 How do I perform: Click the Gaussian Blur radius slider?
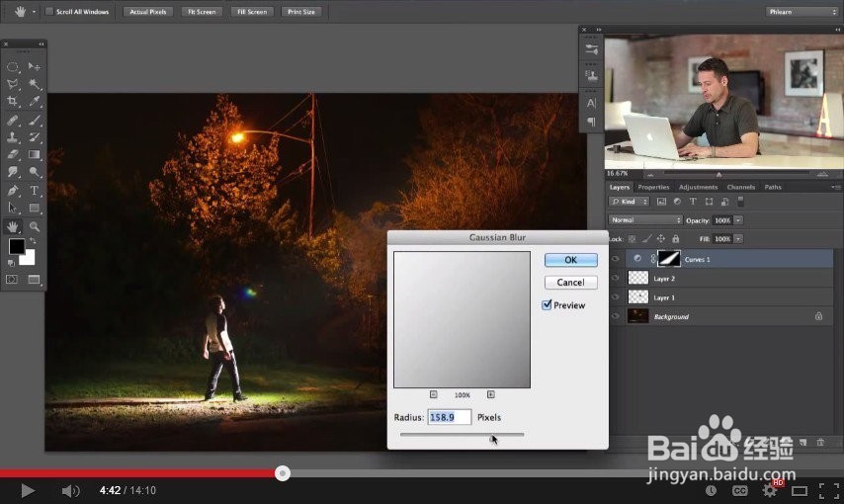tap(462, 434)
